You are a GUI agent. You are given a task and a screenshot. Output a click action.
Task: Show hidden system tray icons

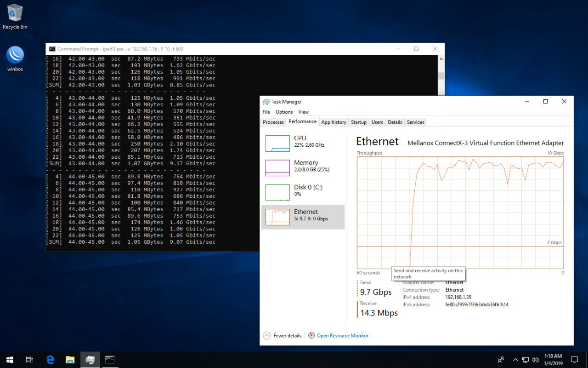515,360
